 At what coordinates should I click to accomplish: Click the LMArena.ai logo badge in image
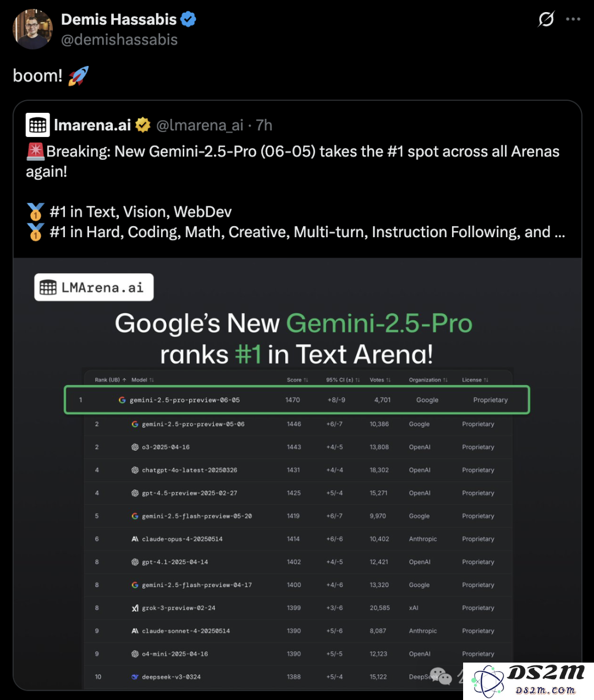click(x=94, y=287)
